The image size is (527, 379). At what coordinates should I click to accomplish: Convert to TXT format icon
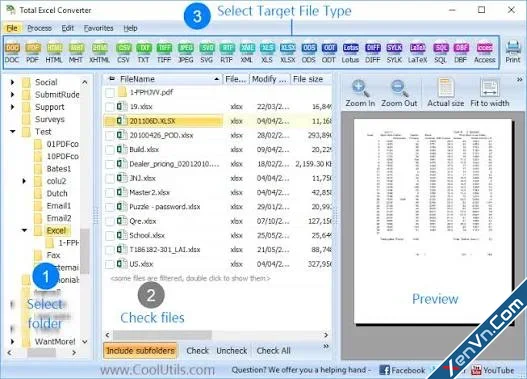(144, 53)
